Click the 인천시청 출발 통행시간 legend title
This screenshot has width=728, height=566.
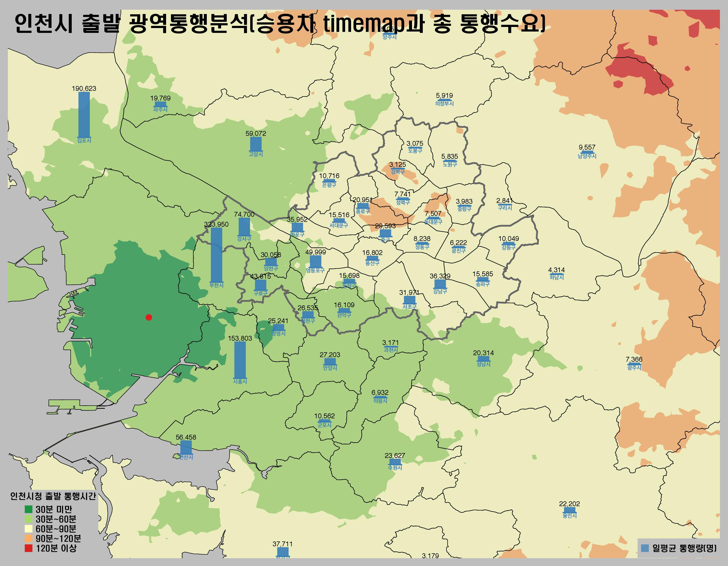tap(53, 496)
